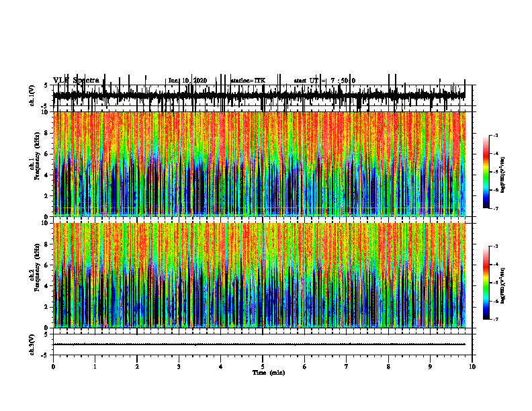Click the flat ch.3 voltage trace
This screenshot has width=532, height=411.
pyautogui.click(x=259, y=345)
